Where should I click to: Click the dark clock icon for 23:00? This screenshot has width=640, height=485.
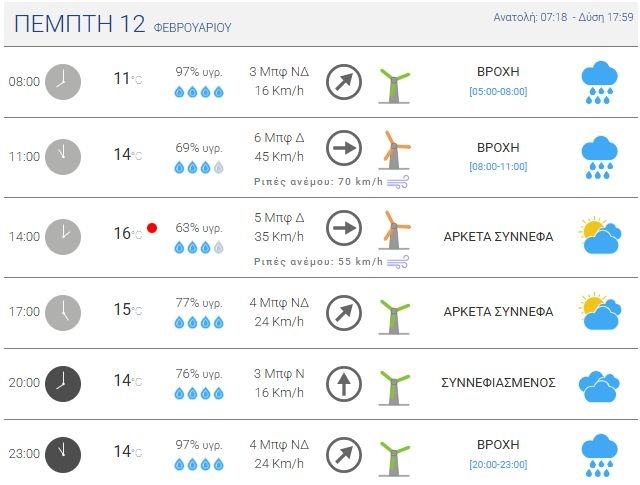[x=62, y=453]
